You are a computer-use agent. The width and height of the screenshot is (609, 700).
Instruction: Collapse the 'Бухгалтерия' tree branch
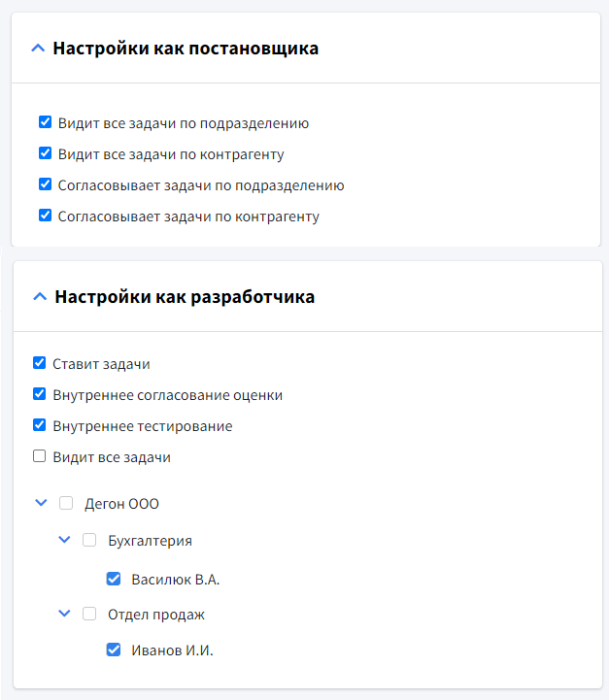click(x=65, y=540)
